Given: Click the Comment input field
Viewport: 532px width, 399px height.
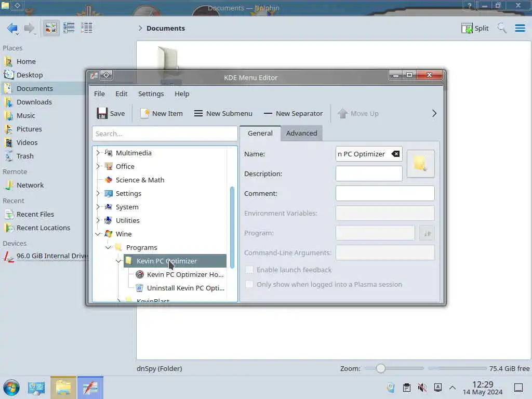Looking at the screenshot, I should 385,193.
